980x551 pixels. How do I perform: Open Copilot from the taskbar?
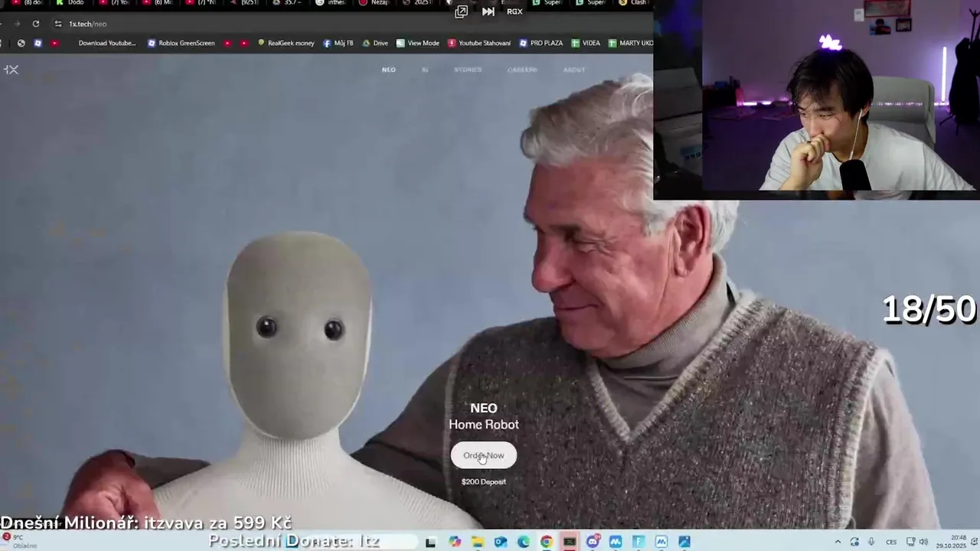click(455, 542)
